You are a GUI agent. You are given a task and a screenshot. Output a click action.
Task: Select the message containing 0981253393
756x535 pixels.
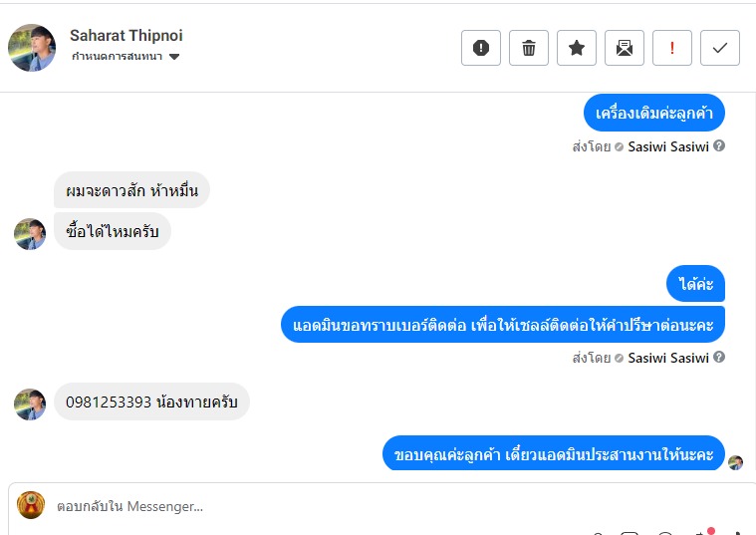pyautogui.click(x=151, y=401)
